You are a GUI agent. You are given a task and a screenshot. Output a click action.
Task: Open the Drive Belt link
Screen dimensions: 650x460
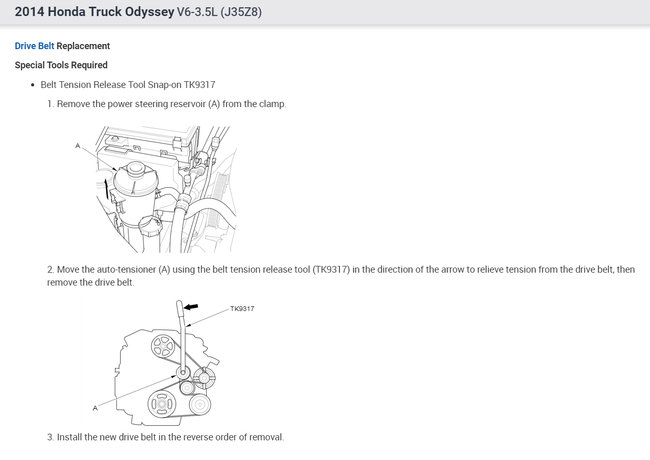pos(34,46)
